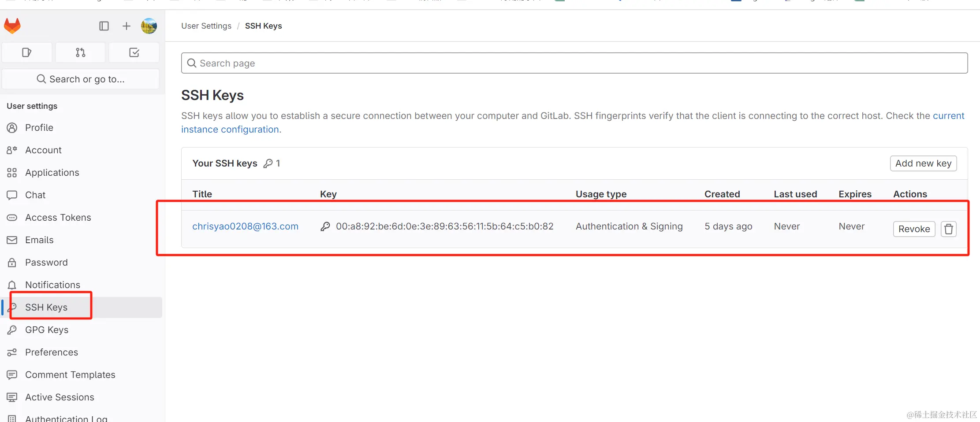Click Authentication & Signing usage type
The width and height of the screenshot is (980, 422).
(x=629, y=226)
